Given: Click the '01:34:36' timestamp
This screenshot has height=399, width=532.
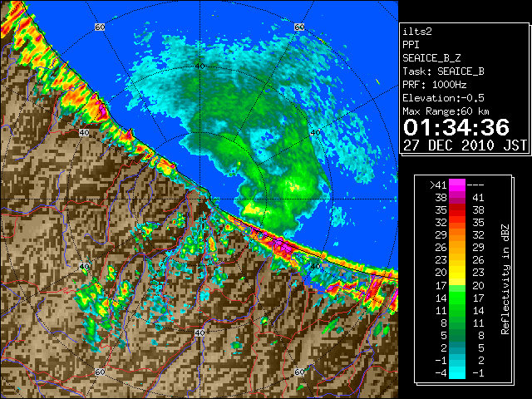Looking at the screenshot, I should click(456, 127).
